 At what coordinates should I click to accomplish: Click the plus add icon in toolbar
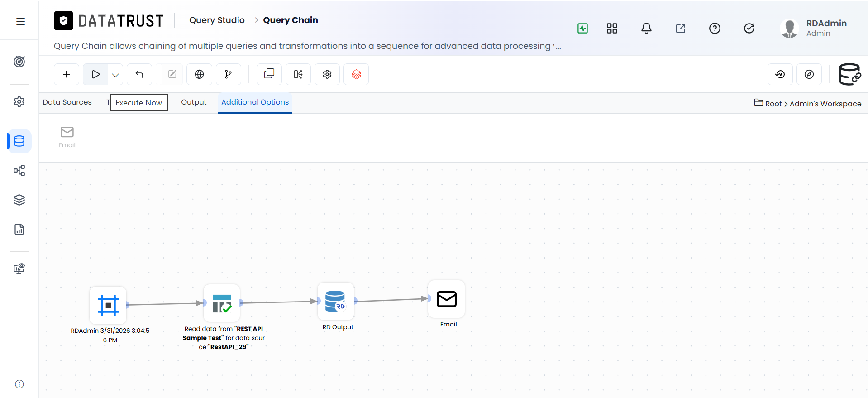pos(67,74)
